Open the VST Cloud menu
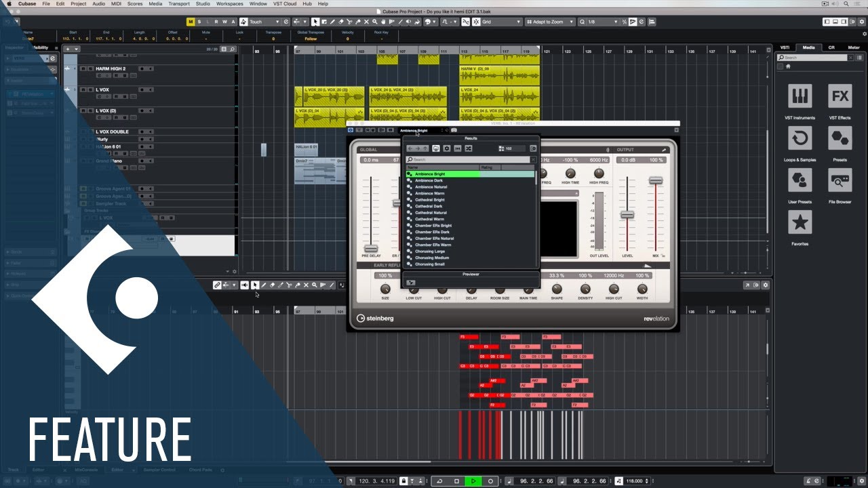 point(285,3)
